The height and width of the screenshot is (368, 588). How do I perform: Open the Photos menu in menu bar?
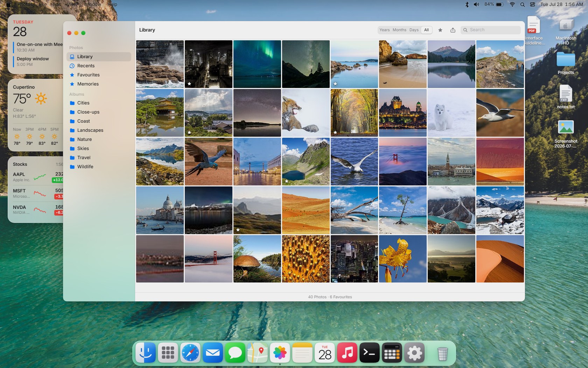pyautogui.click(x=25, y=4)
